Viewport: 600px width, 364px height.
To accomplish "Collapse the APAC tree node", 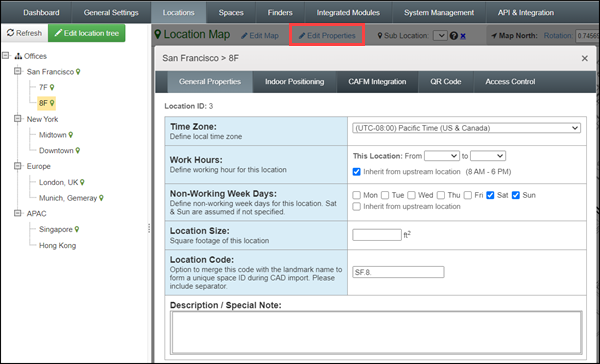I will 18,213.
